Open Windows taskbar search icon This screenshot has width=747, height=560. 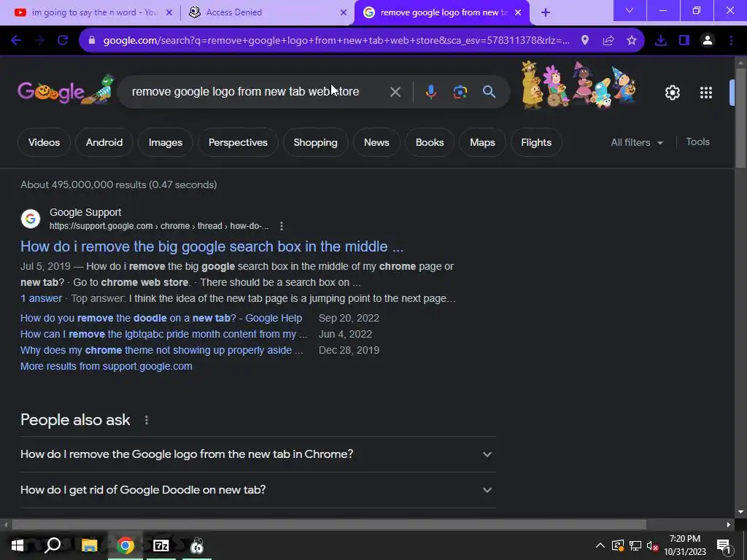pyautogui.click(x=53, y=545)
